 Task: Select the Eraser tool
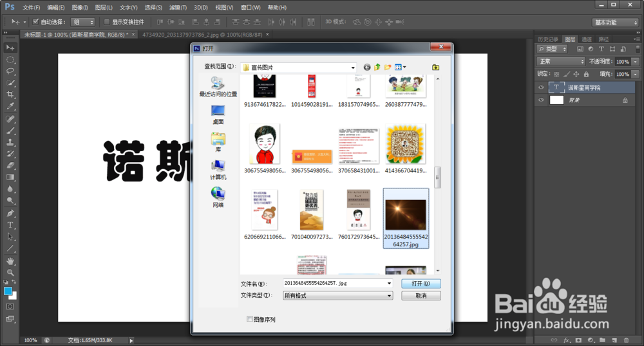[10, 166]
